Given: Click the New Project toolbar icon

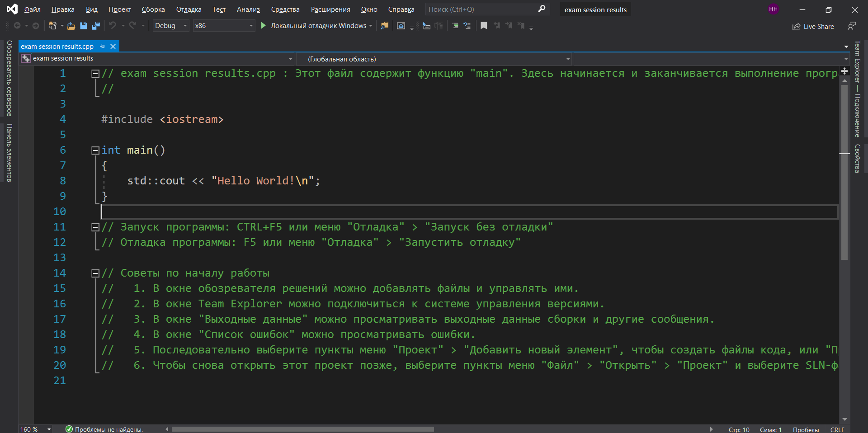Looking at the screenshot, I should coord(53,26).
